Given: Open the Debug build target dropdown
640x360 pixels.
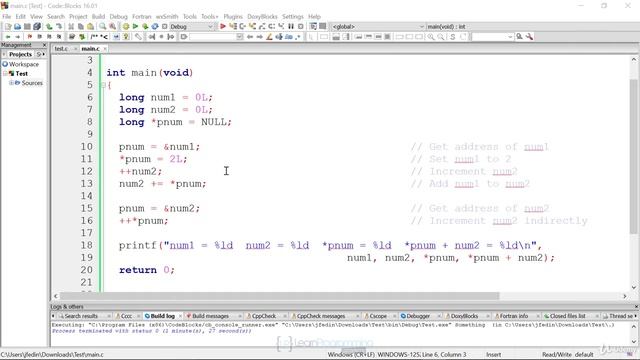Looking at the screenshot, I should pos(191,27).
